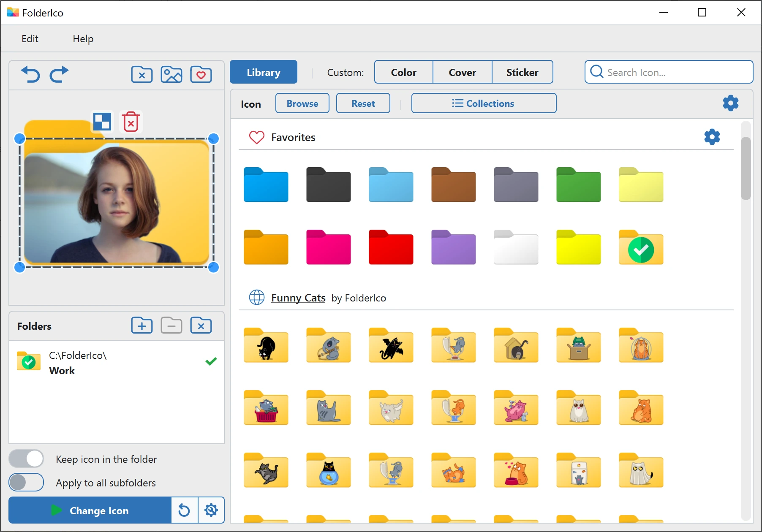Pick the brown folder color
The width and height of the screenshot is (762, 532).
tap(454, 185)
